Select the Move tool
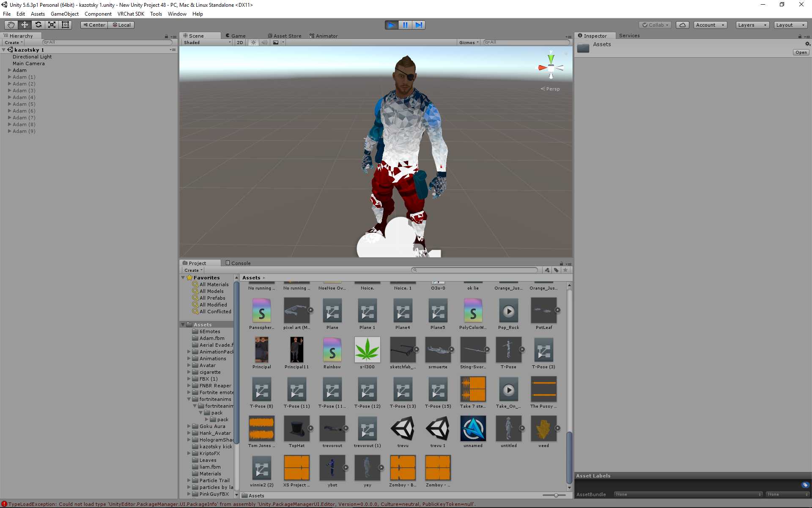 (x=25, y=25)
